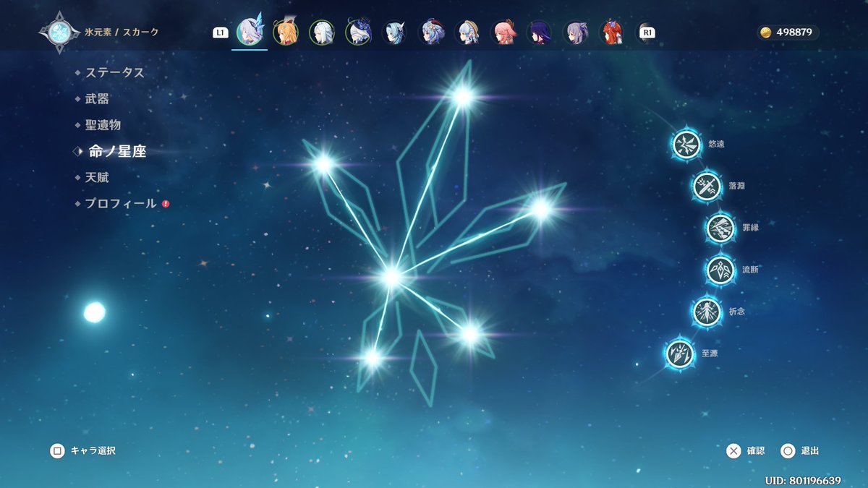Pick the Ayaka portrait with straw hat
Viewport: 868px width, 488px height.
tap(467, 33)
